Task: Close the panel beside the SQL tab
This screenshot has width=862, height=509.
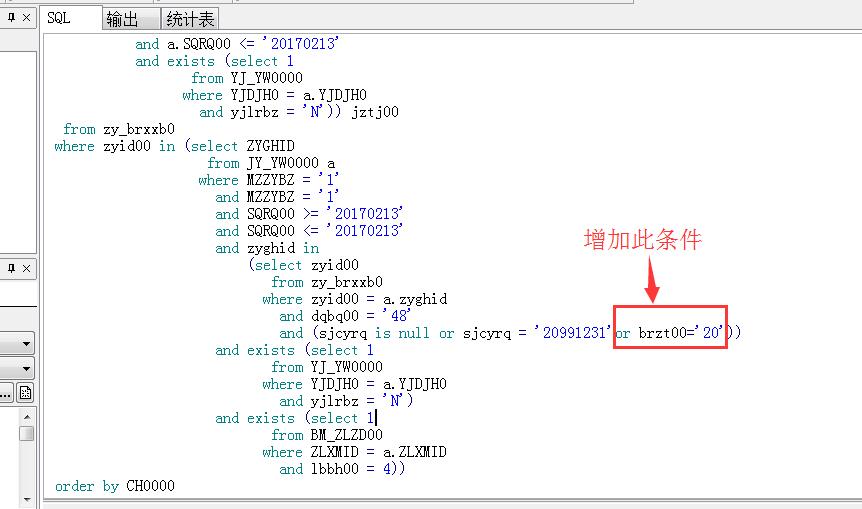Action: tap(26, 18)
